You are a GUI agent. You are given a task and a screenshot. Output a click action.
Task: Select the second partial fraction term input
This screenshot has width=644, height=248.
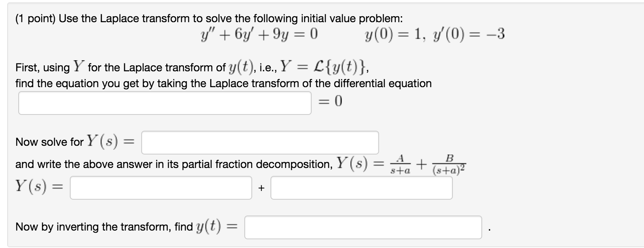362,188
